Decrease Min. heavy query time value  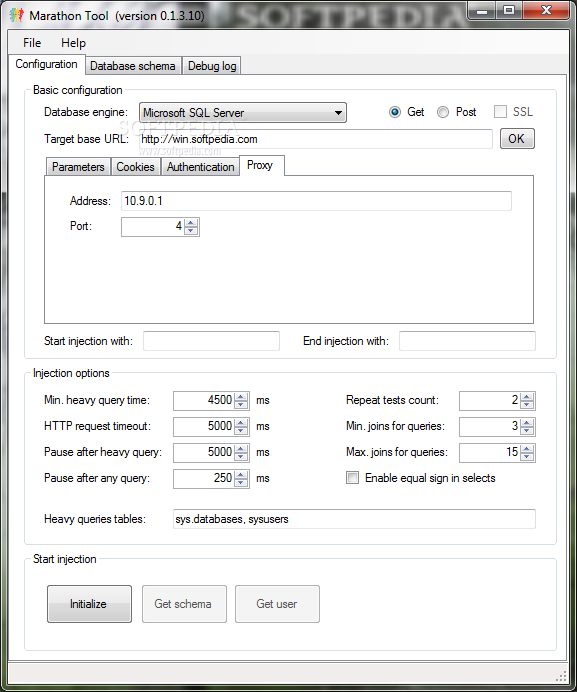coord(241,404)
